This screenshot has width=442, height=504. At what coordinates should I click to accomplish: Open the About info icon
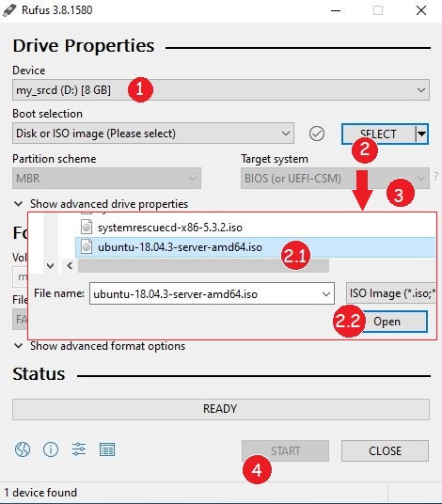point(51,449)
